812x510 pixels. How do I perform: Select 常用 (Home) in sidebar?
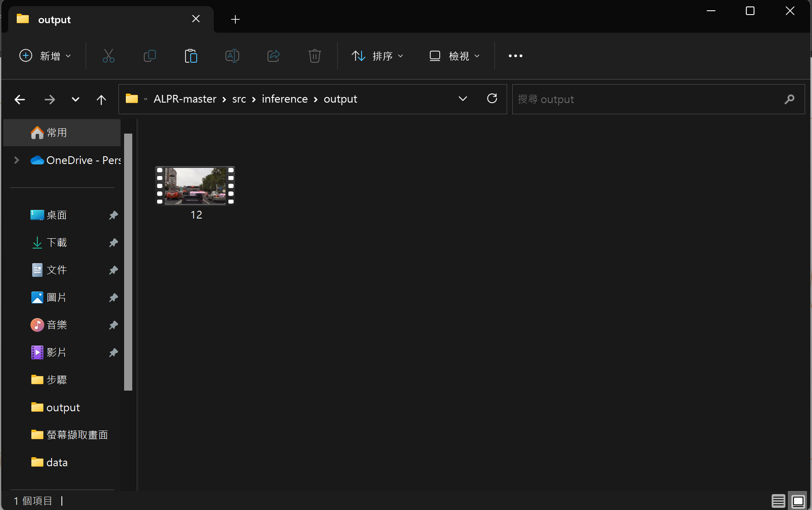pyautogui.click(x=62, y=133)
